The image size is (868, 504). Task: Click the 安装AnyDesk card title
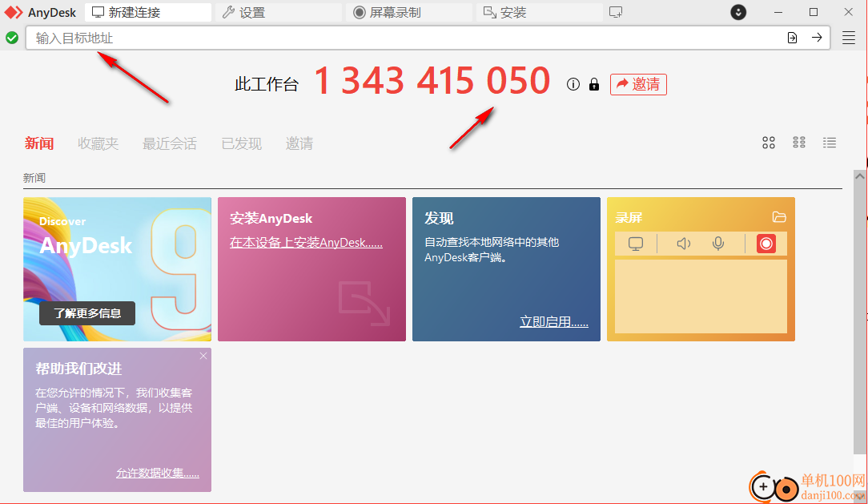coord(271,218)
